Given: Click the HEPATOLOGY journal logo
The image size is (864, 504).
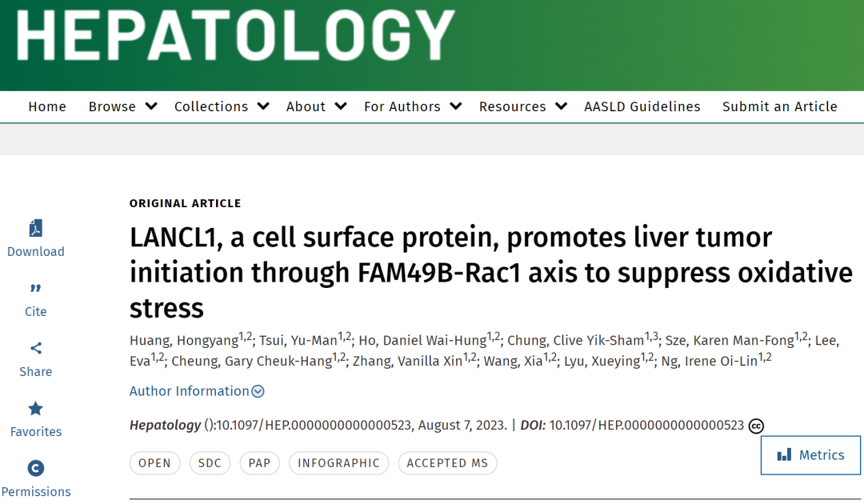Looking at the screenshot, I should 236,38.
